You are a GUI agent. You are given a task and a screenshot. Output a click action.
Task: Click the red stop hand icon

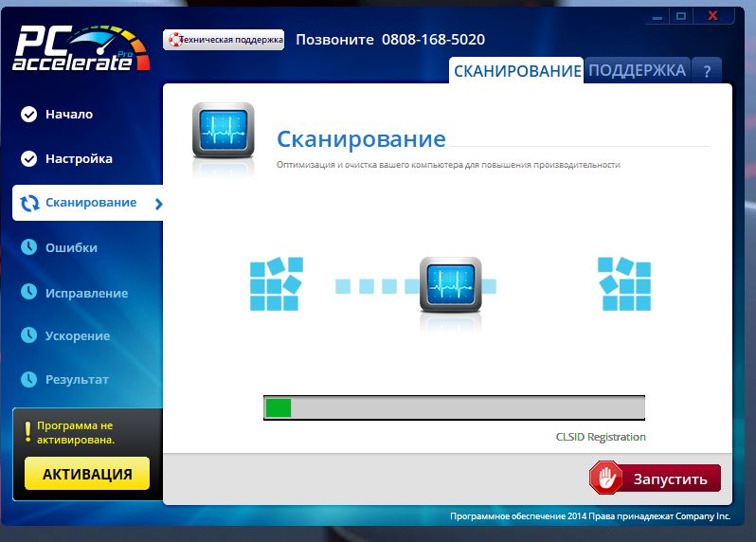(606, 479)
